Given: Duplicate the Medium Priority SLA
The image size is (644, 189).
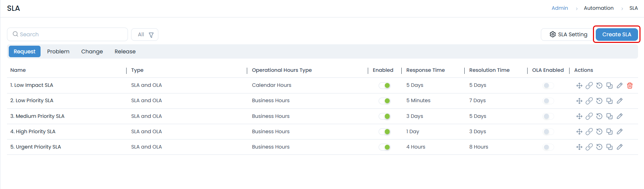Looking at the screenshot, I should pyautogui.click(x=609, y=116).
